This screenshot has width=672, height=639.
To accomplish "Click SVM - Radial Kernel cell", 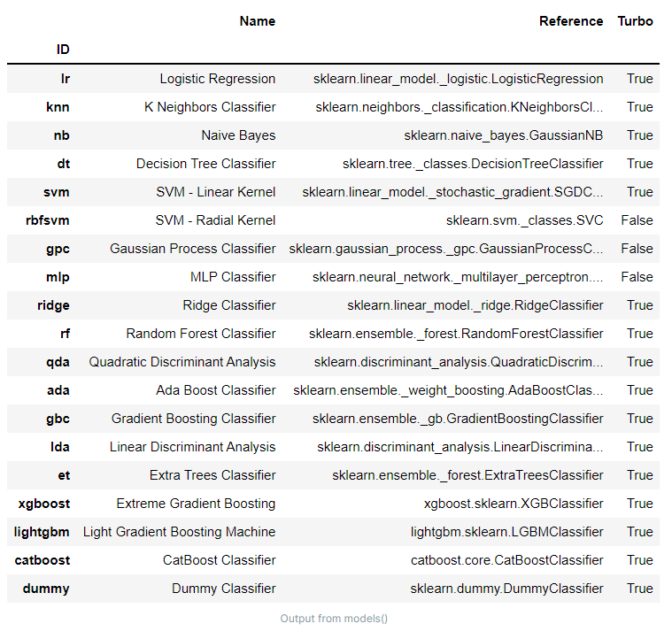I will click(x=215, y=219).
